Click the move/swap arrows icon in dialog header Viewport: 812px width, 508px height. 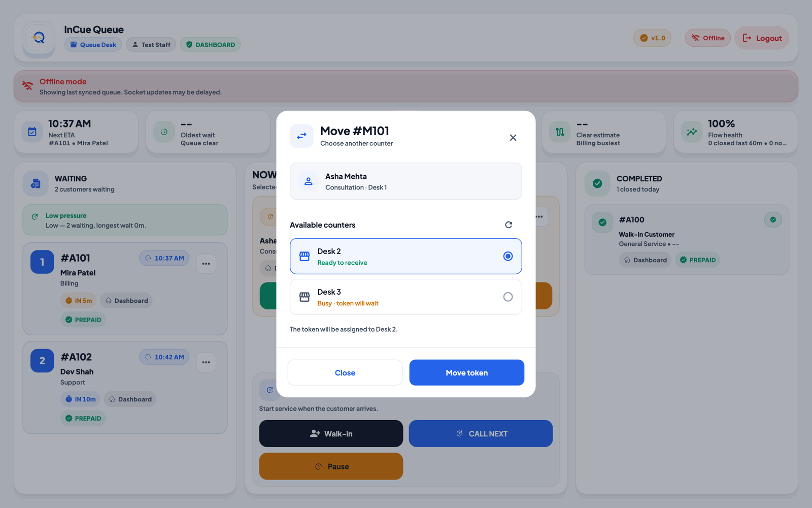pyautogui.click(x=301, y=136)
